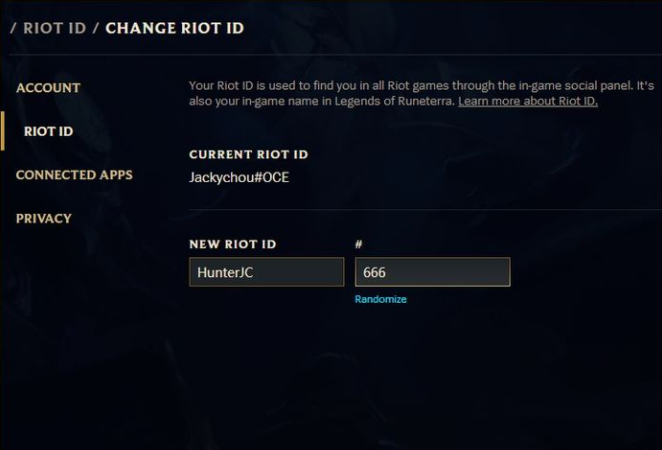Screen dimensions: 662x450
Task: Click the Randomize tagline link
Action: click(381, 299)
